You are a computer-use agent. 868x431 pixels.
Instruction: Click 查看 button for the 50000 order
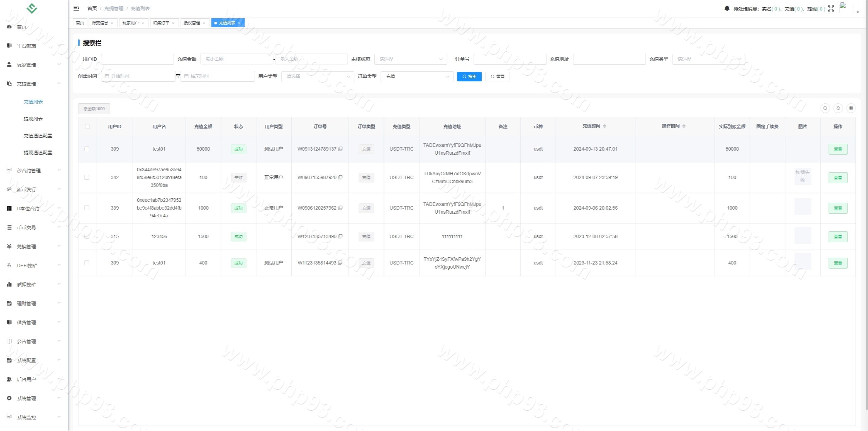click(837, 149)
